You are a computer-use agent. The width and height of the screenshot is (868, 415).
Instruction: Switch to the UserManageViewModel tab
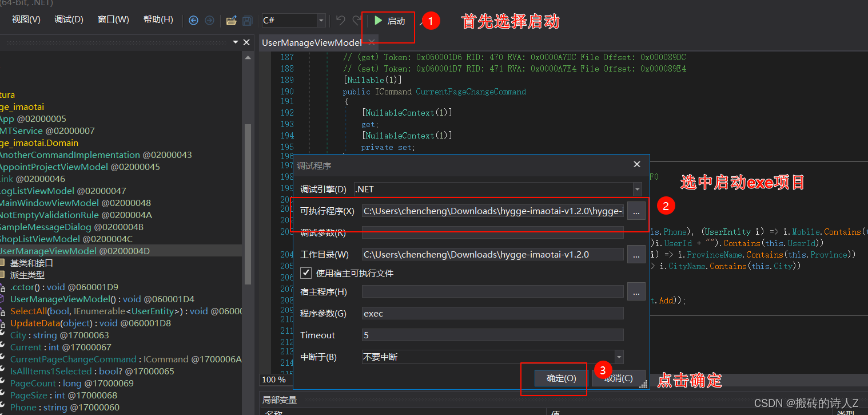tap(312, 42)
